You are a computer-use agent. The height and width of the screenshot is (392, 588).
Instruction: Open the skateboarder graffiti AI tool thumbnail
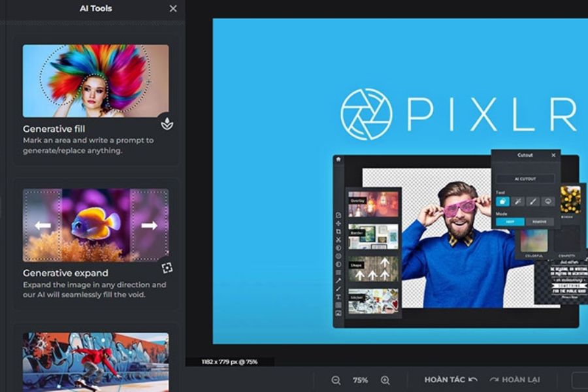click(x=95, y=362)
